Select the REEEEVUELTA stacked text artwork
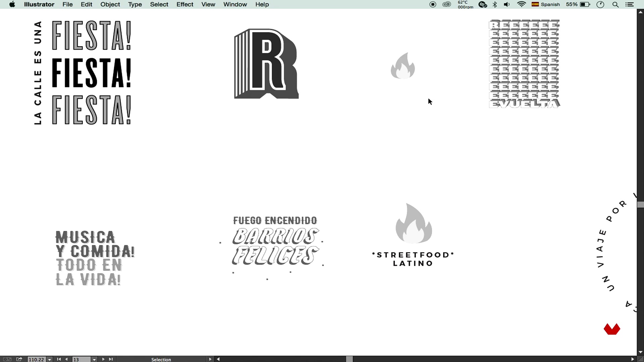 coord(525,64)
